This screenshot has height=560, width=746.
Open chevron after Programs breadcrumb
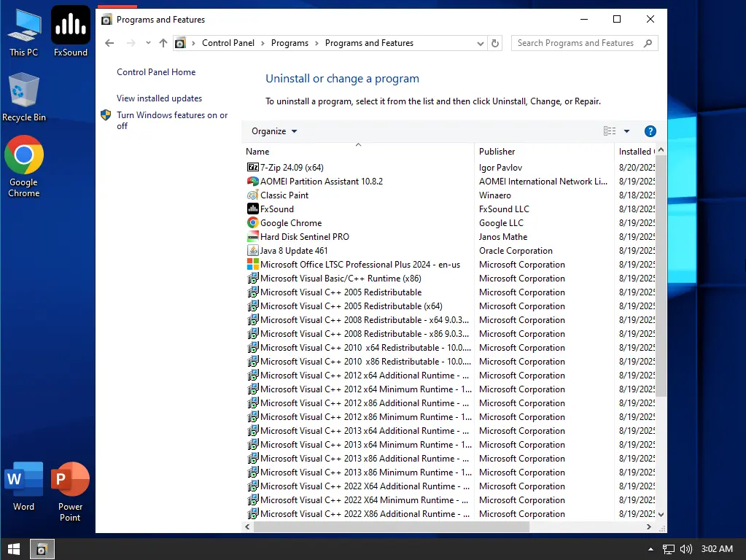317,43
